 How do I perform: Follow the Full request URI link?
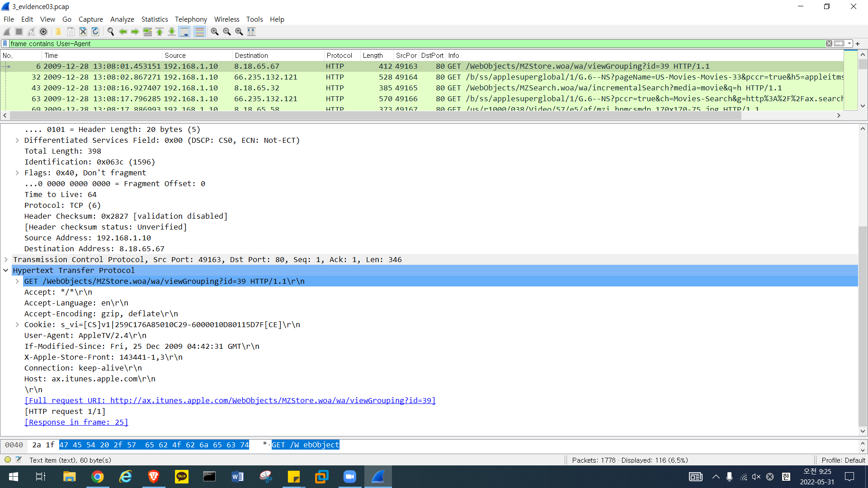click(230, 401)
